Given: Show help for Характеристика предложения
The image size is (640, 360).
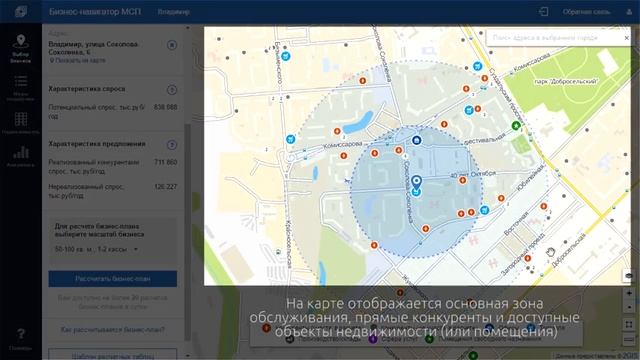Looking at the screenshot, I should 172,144.
